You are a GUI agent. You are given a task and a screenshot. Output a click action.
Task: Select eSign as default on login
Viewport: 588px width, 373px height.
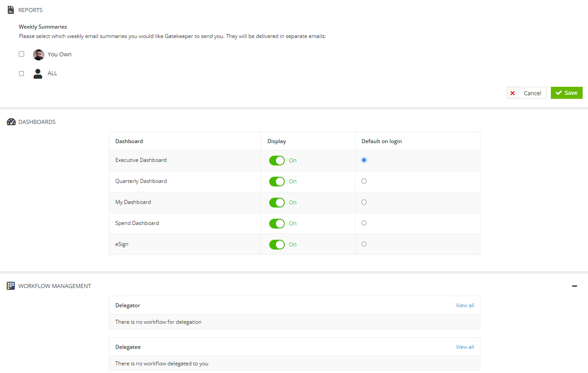pyautogui.click(x=364, y=244)
